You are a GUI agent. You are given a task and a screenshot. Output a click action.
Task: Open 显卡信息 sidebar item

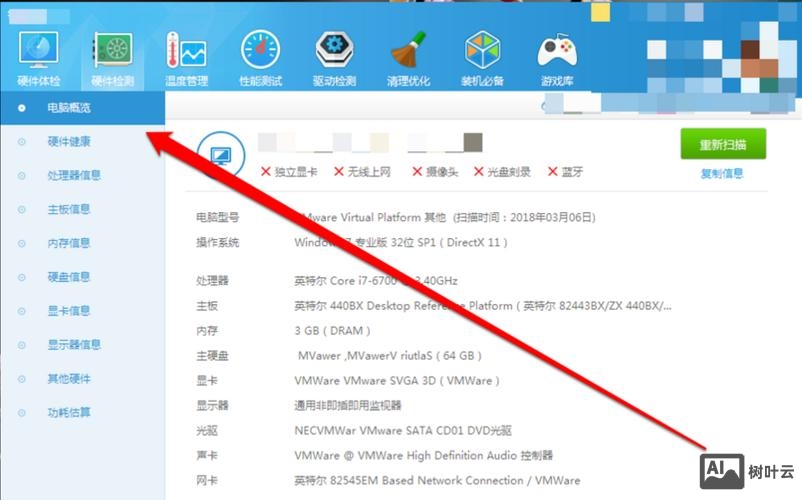69,311
